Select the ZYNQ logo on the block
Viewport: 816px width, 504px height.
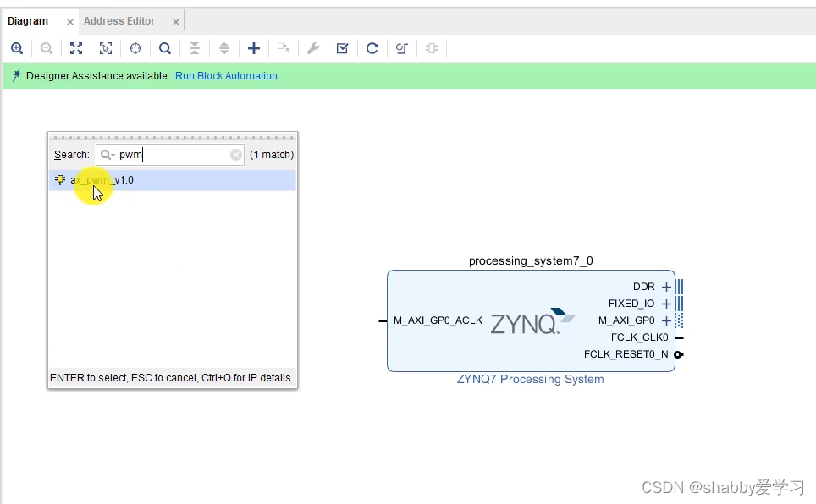[x=532, y=320]
